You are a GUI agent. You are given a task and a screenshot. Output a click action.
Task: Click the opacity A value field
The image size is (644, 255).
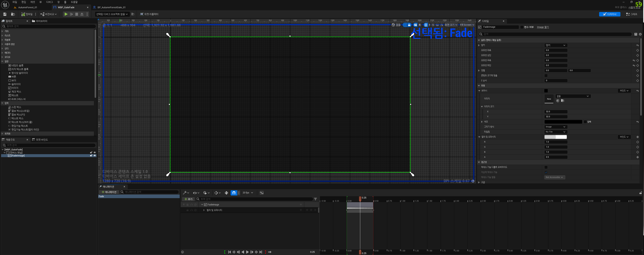tap(556, 157)
